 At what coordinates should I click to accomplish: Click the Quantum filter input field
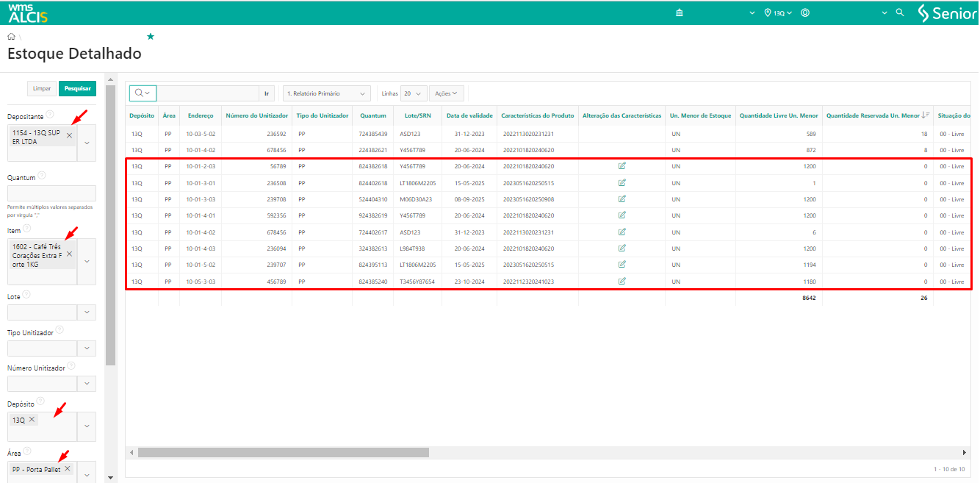pyautogui.click(x=51, y=193)
